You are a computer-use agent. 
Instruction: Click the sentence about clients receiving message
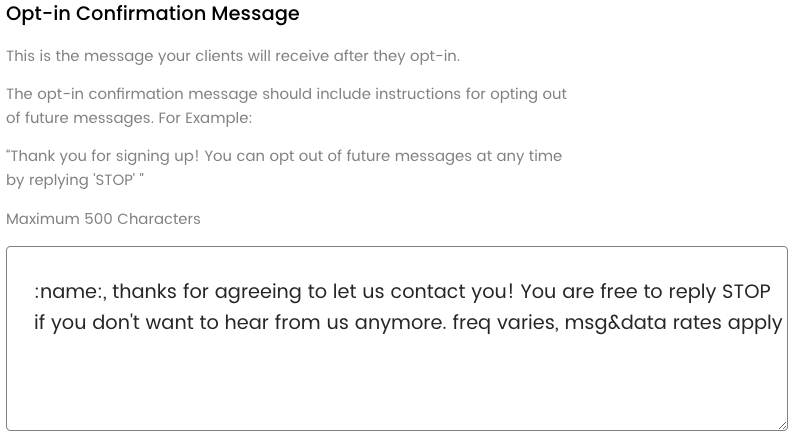click(x=232, y=56)
